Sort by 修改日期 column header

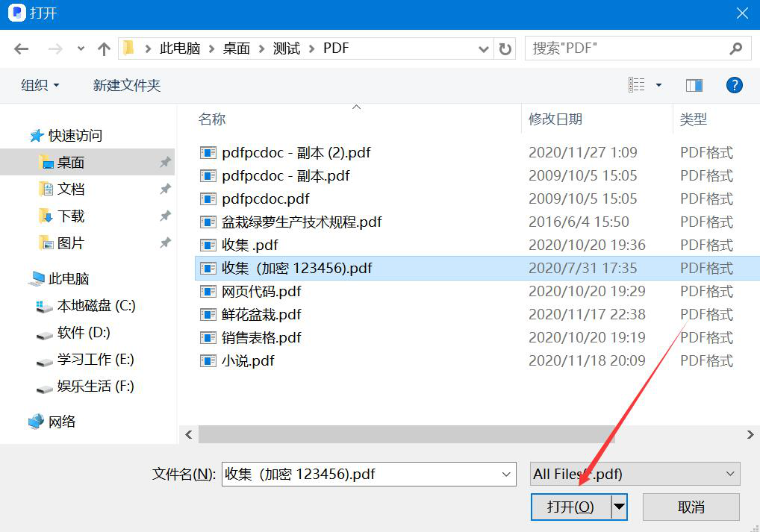click(555, 119)
